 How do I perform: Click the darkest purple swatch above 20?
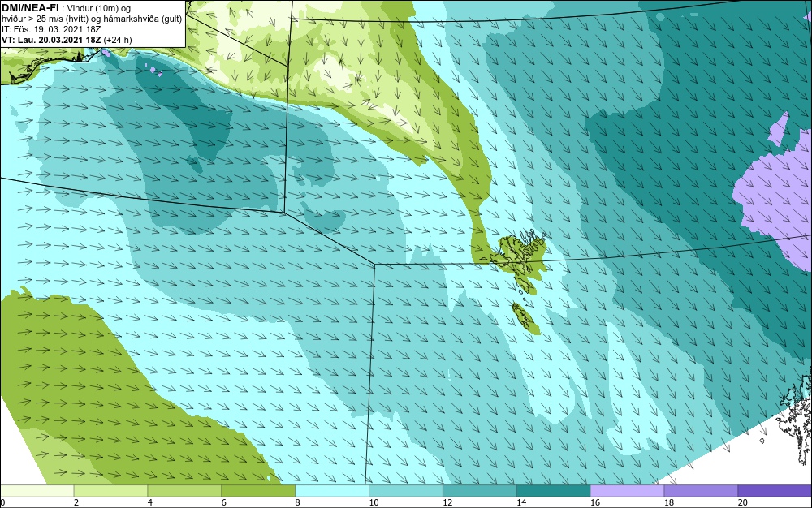tap(775, 491)
